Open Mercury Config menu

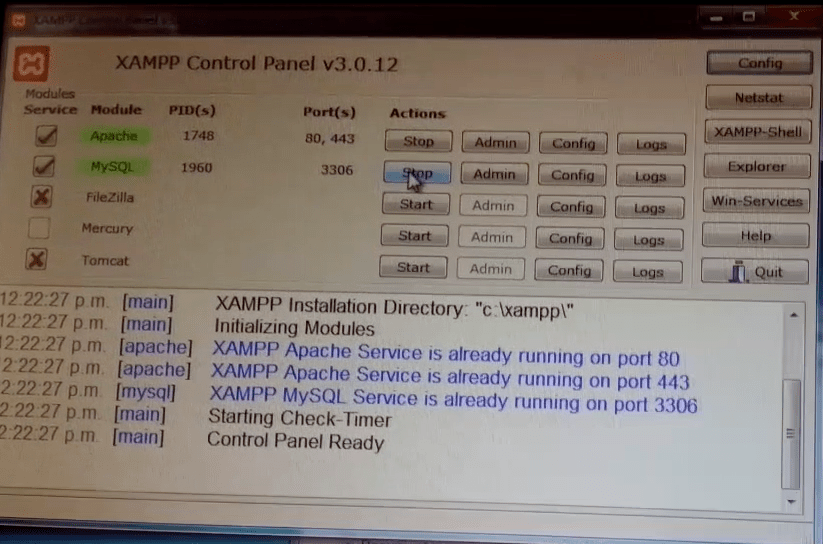tap(570, 238)
